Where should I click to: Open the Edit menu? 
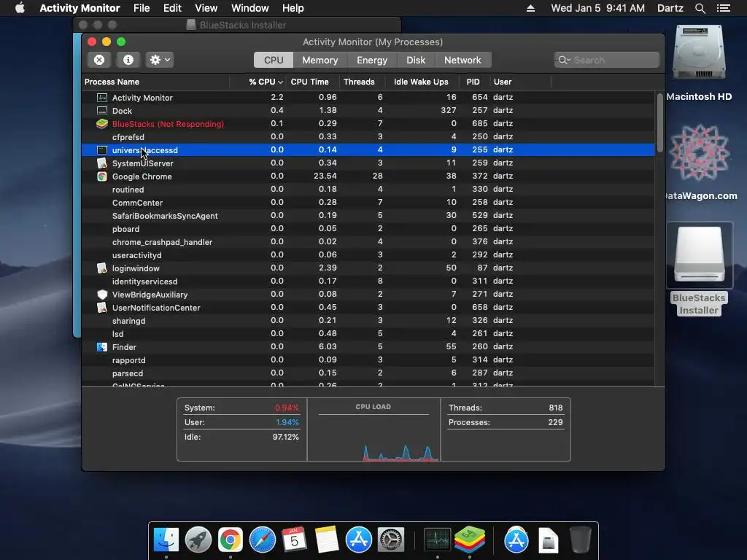coord(172,8)
